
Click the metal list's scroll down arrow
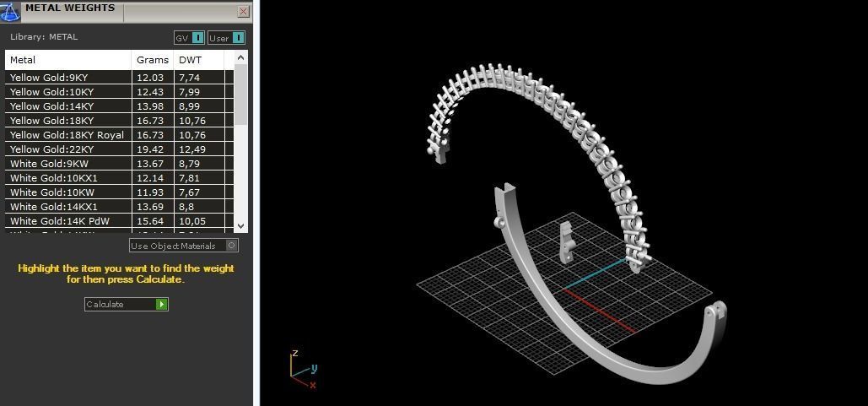pyautogui.click(x=240, y=225)
